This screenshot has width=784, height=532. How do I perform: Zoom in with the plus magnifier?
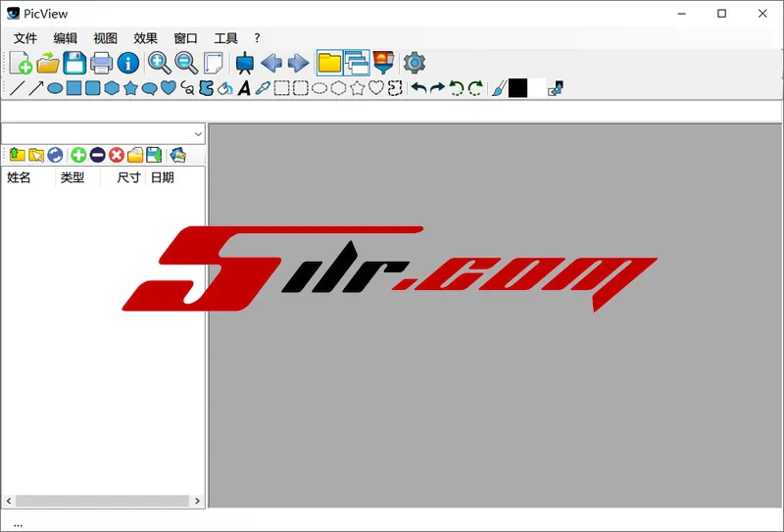pos(160,63)
